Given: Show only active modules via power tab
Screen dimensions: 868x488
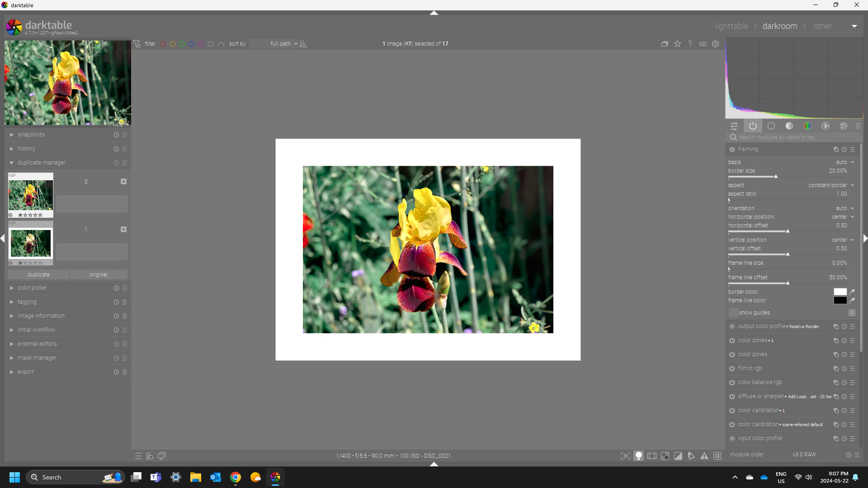Looking at the screenshot, I should 753,126.
